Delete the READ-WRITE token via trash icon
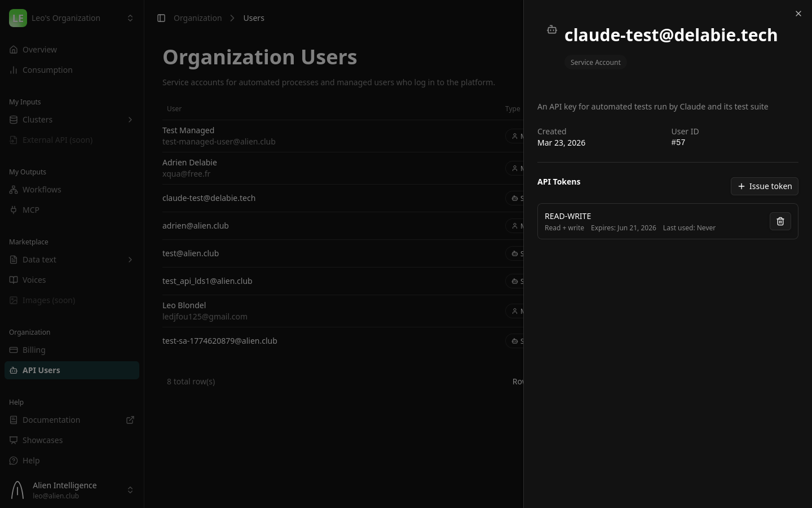Viewport: 812px width, 508px height. click(x=780, y=221)
